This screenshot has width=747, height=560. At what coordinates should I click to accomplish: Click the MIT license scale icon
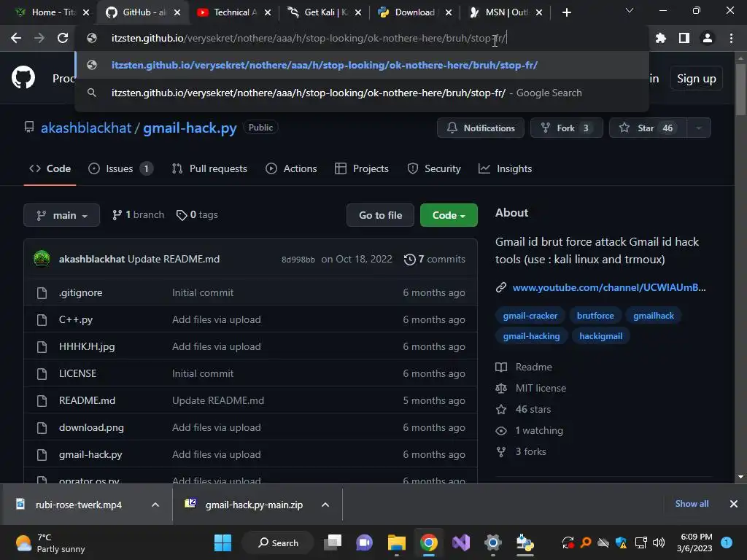coord(501,388)
